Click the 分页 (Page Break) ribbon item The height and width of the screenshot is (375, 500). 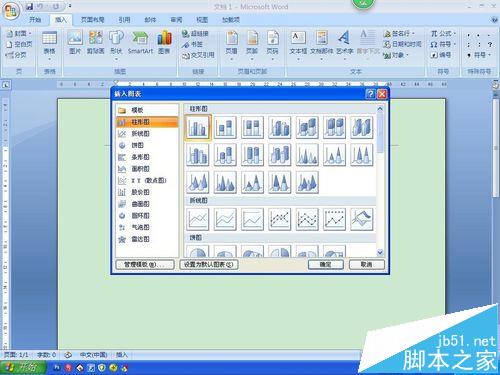[x=17, y=55]
